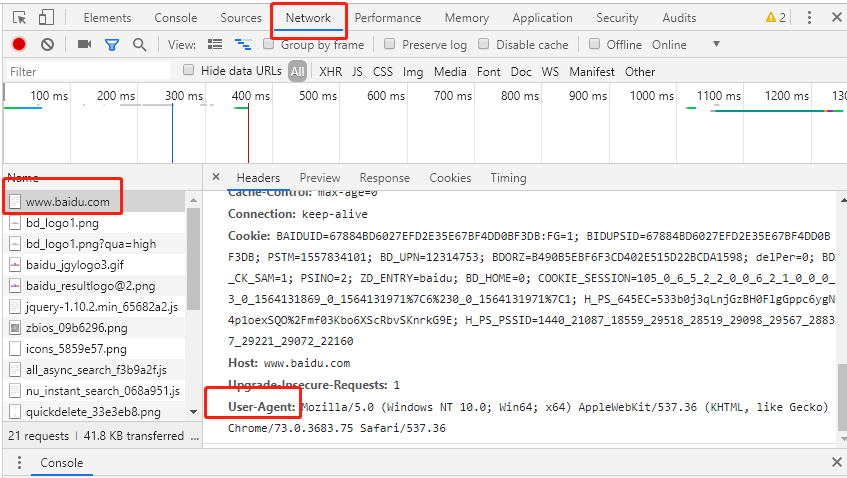Select quickdelete_33e3eb8.png request
Viewport: 847px width, 478px height.
click(95, 412)
